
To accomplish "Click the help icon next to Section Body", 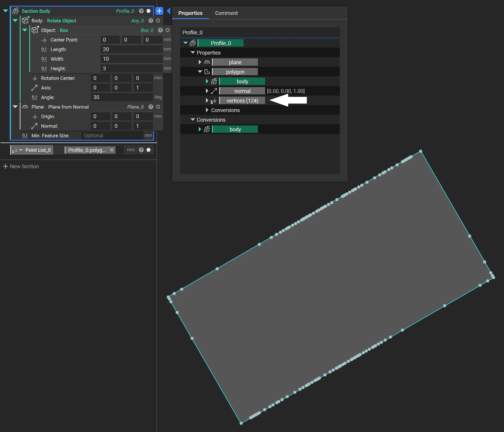I will [x=141, y=11].
